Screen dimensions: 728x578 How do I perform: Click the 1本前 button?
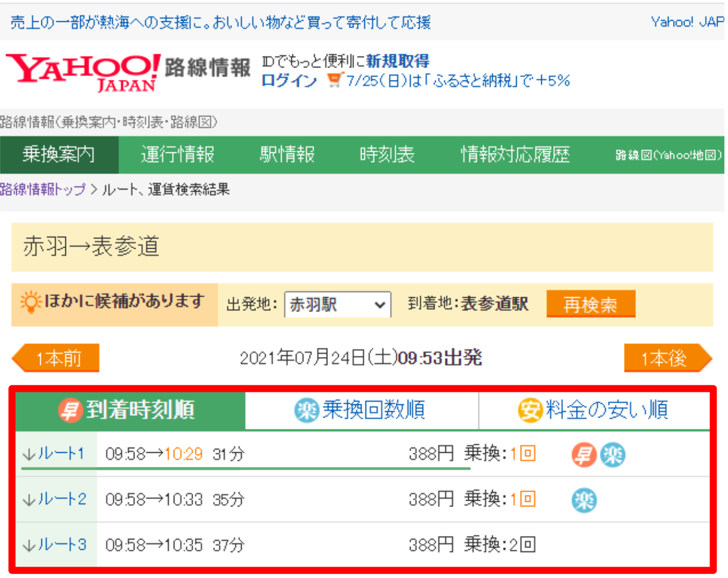click(56, 358)
